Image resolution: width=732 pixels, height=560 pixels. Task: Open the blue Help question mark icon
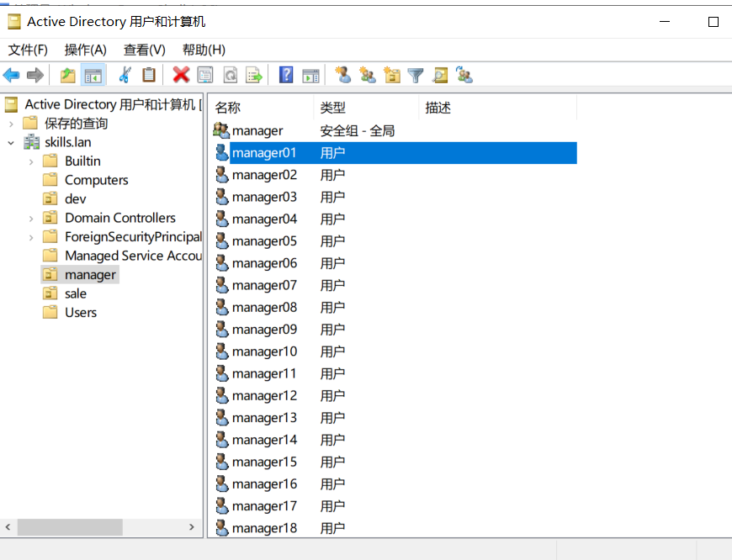[286, 76]
